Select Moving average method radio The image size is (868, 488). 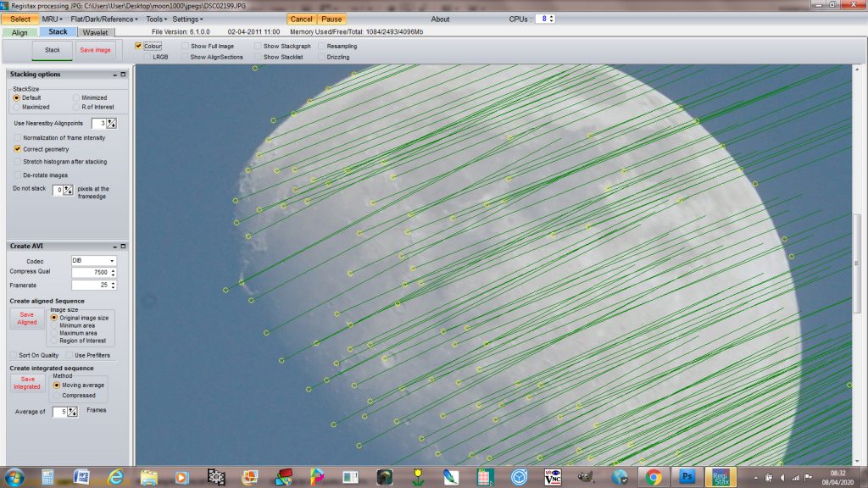tap(57, 385)
